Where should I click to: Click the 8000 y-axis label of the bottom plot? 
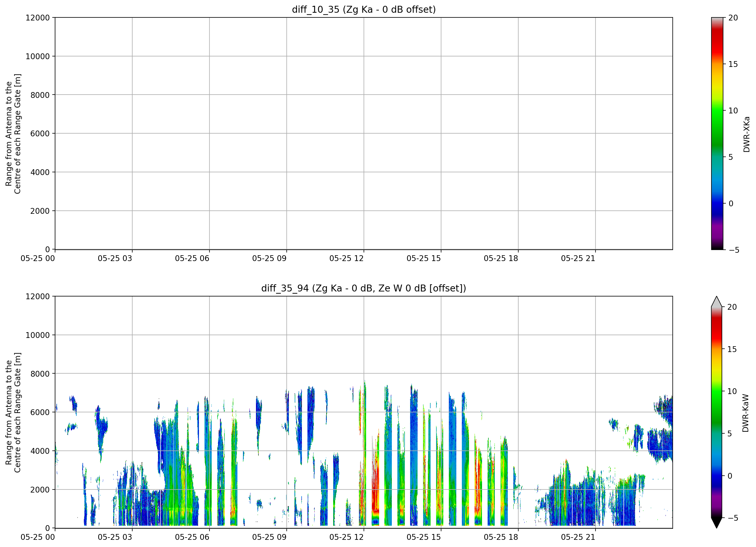tap(40, 374)
